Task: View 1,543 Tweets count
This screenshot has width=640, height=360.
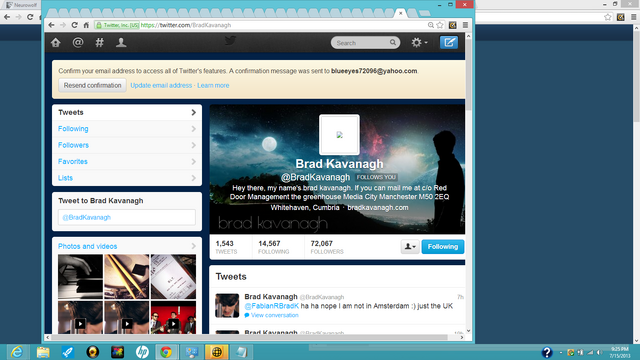Action: (226, 247)
